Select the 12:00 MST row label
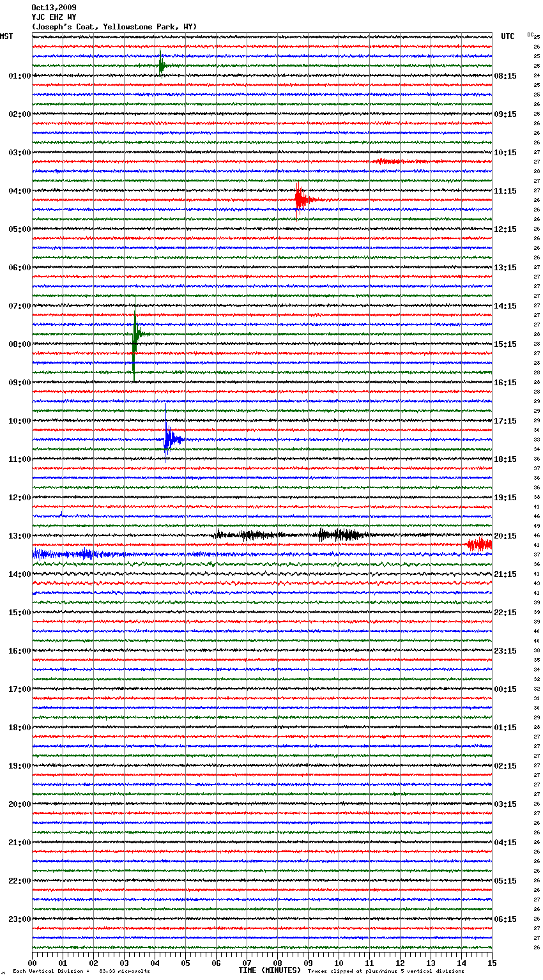 [20, 498]
